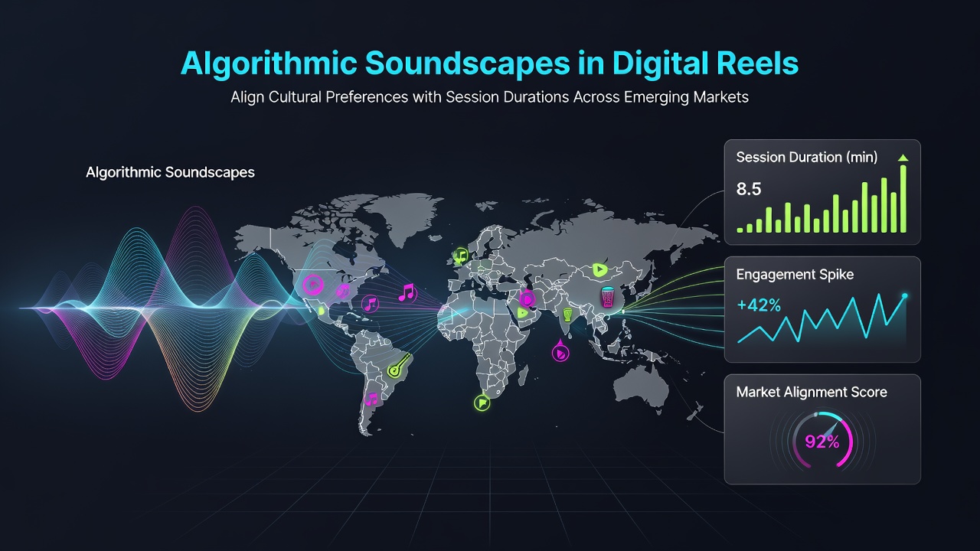Click the "+42%" engagement value
This screenshot has height=551, width=980.
pyautogui.click(x=759, y=306)
